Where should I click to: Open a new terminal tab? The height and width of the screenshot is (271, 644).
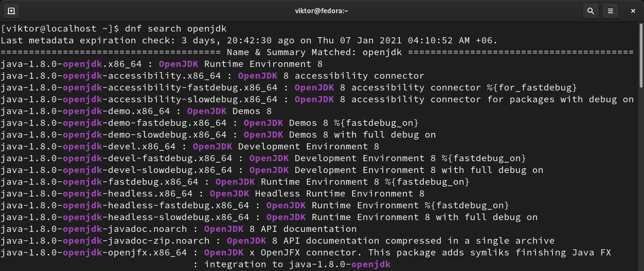(x=11, y=10)
